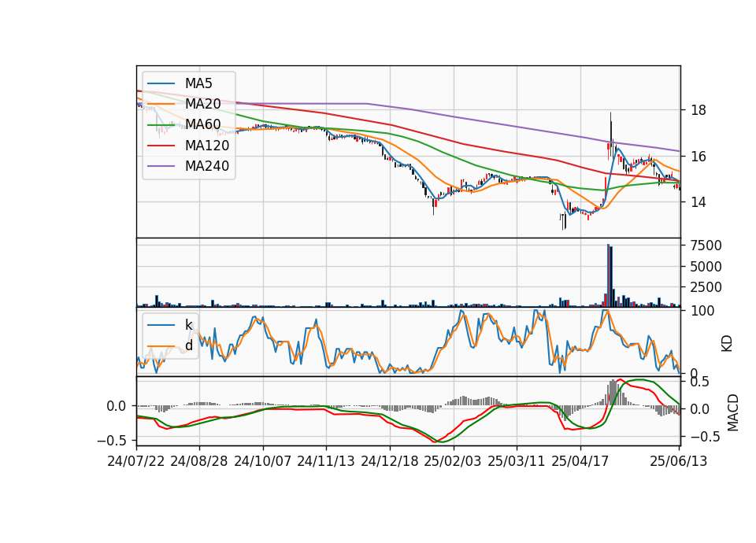The width and height of the screenshot is (756, 543).
Task: Click the 24/11/13 date tick label
Action: [x=326, y=461]
